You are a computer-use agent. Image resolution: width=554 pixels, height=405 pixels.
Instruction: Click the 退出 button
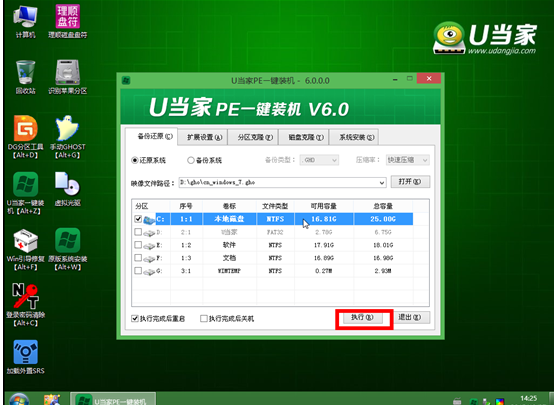coord(410,317)
